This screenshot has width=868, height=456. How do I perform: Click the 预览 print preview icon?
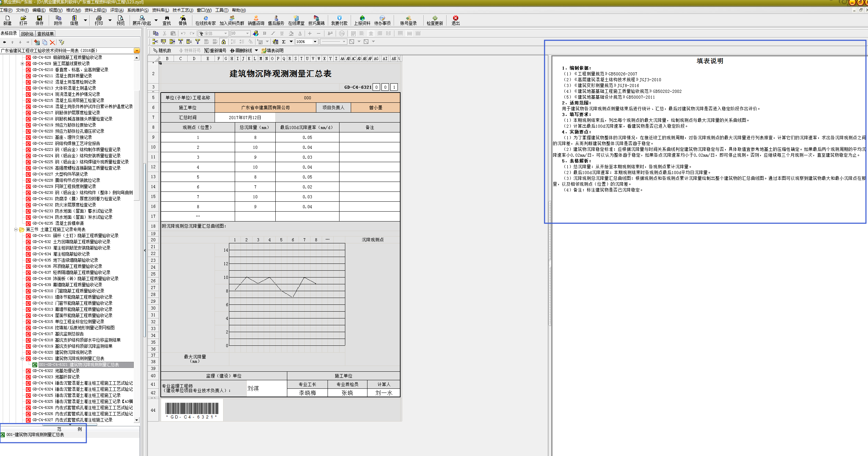tap(120, 20)
